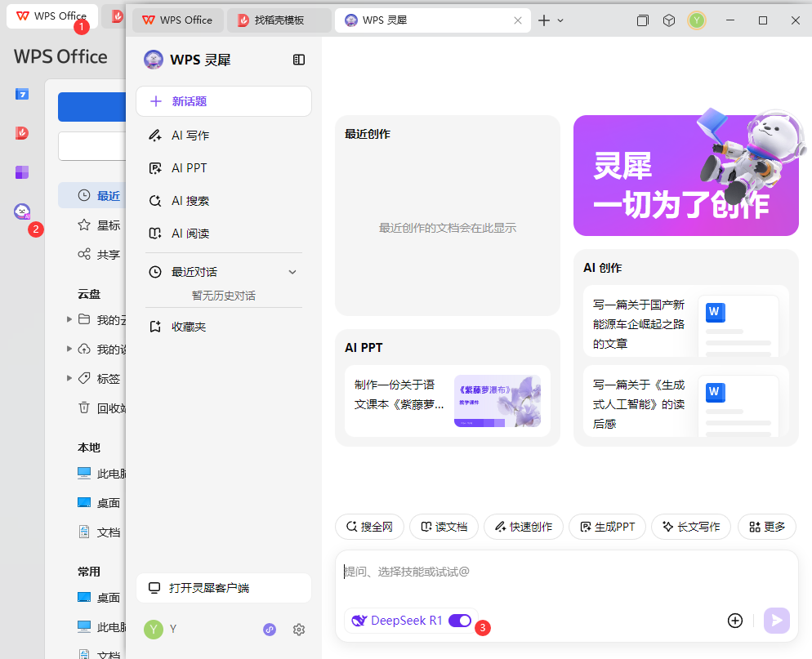Click the 灵犀 AI robot icon in back sidebar
The image size is (812, 659).
tap(22, 212)
